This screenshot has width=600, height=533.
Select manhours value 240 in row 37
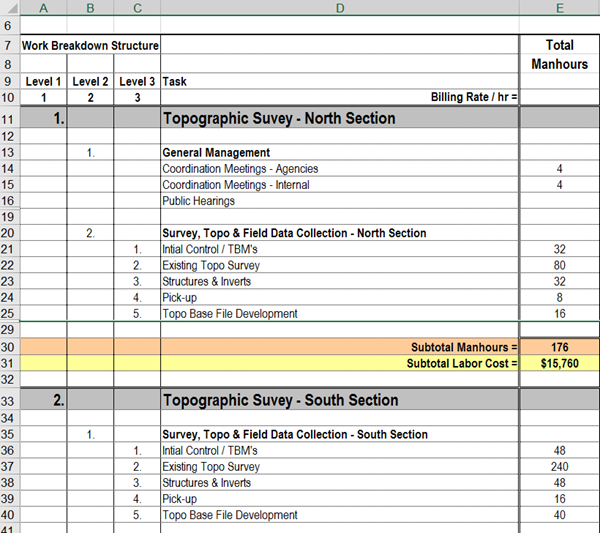click(x=559, y=467)
